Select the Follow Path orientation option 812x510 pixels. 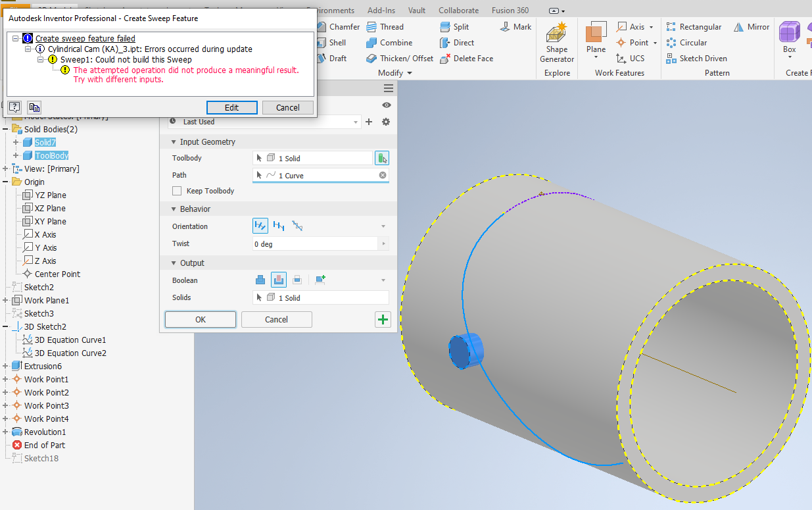coord(260,226)
